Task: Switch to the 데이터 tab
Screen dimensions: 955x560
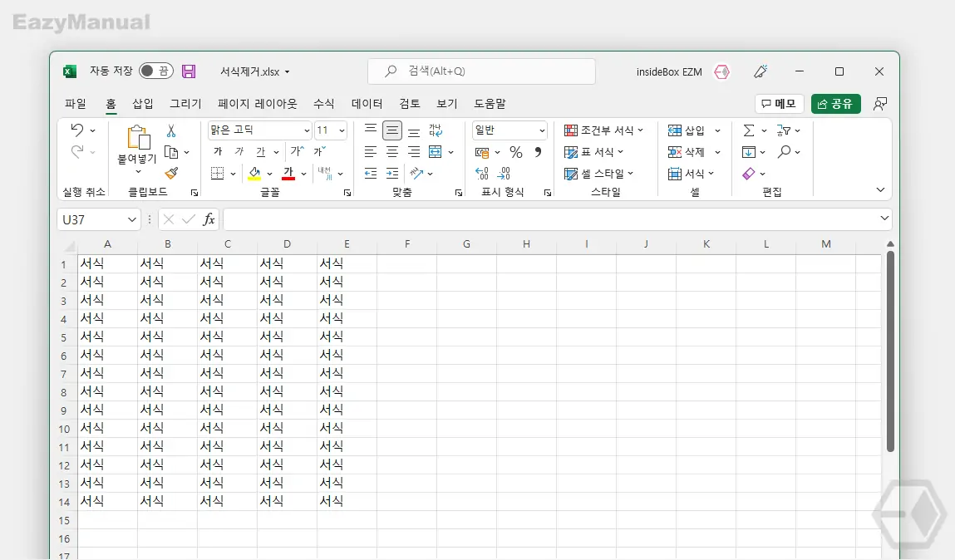Action: point(367,104)
